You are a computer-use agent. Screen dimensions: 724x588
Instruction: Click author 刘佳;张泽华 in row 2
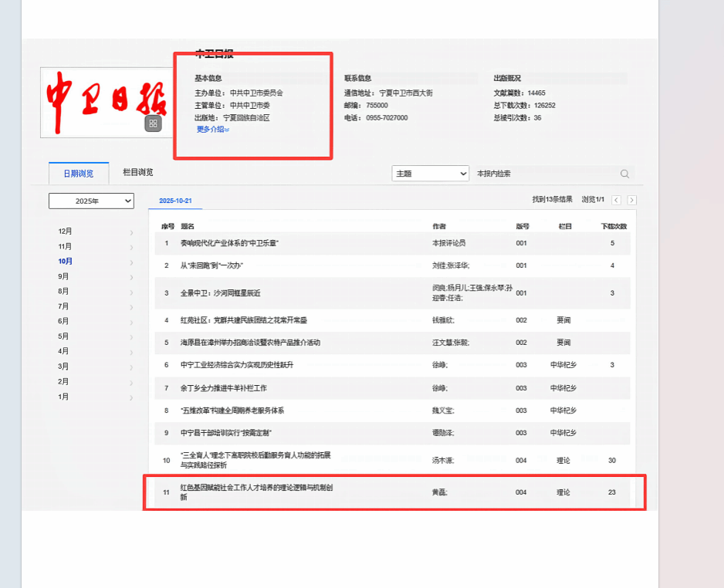pyautogui.click(x=451, y=265)
